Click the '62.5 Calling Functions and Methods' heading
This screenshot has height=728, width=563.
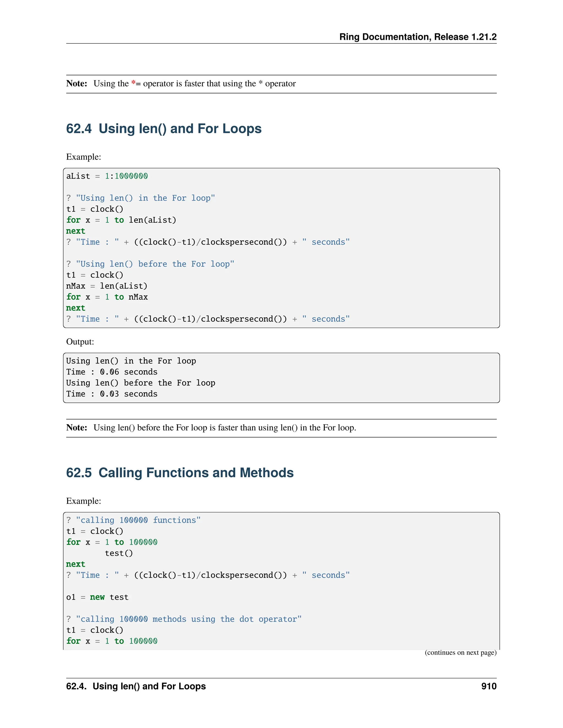[x=180, y=473]
